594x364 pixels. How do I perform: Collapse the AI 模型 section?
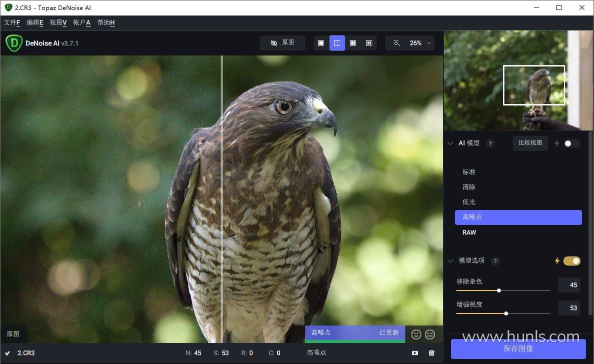(450, 143)
